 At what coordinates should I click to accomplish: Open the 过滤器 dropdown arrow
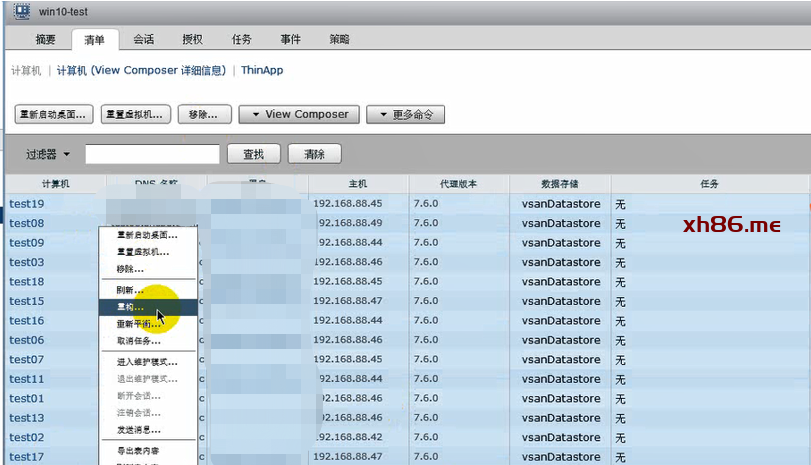[x=67, y=154]
